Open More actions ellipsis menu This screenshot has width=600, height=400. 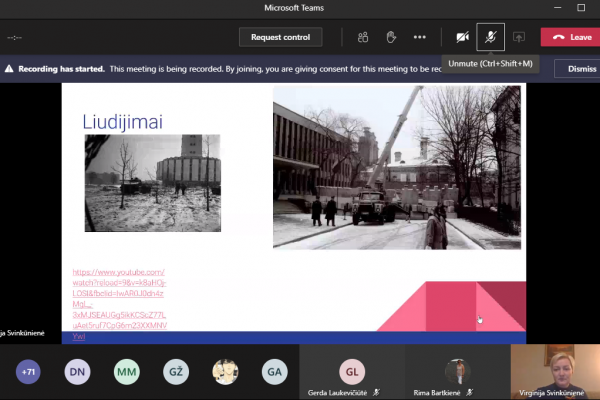[x=419, y=37]
